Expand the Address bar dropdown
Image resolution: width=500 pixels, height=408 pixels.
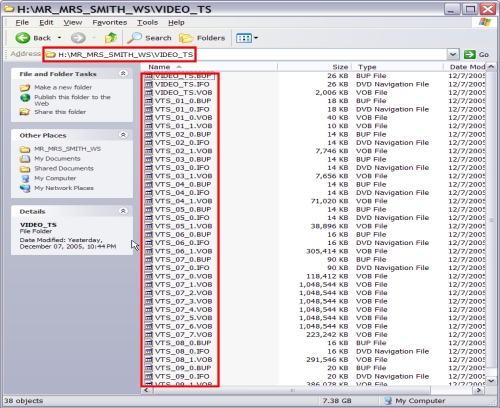click(x=453, y=54)
